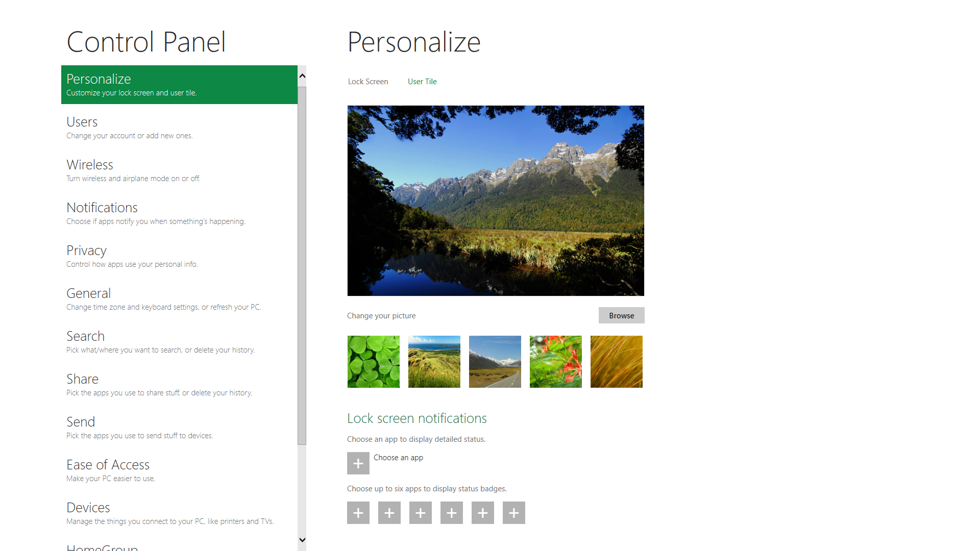
Task: Open the User Tile tab
Action: [422, 82]
